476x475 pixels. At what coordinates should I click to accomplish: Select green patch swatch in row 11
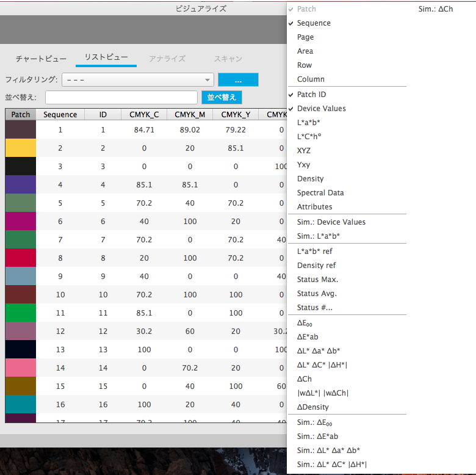[x=21, y=313]
